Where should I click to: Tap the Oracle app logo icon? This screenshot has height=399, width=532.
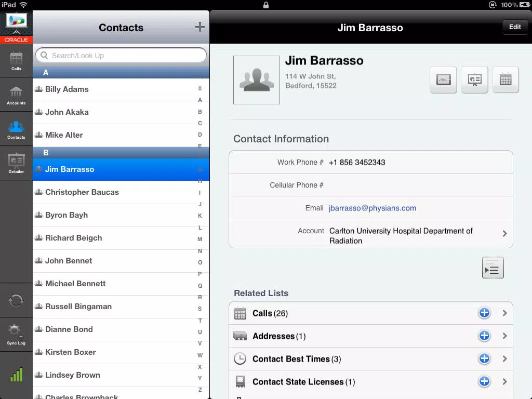16,26
